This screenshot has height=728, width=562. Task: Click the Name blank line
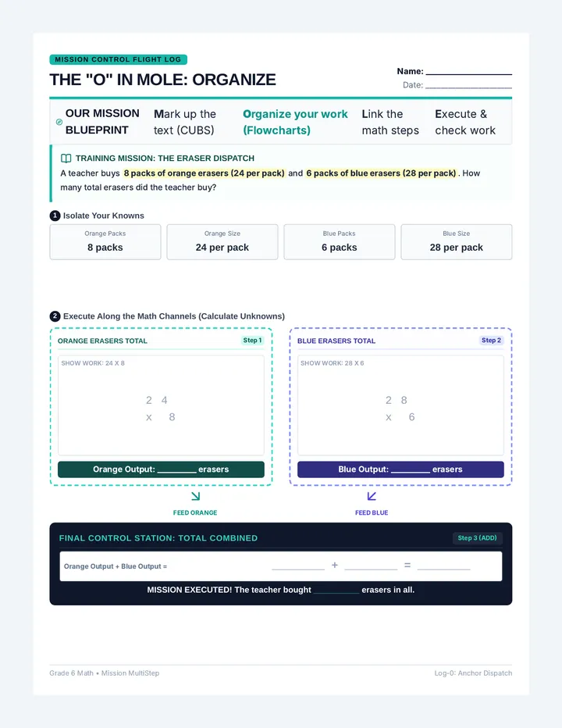click(x=468, y=72)
